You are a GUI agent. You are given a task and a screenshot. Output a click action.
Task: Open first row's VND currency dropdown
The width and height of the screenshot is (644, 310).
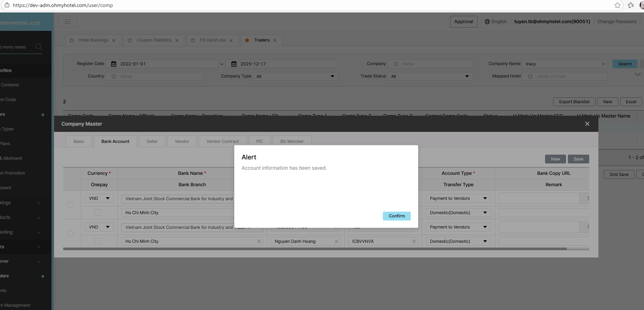tap(99, 198)
